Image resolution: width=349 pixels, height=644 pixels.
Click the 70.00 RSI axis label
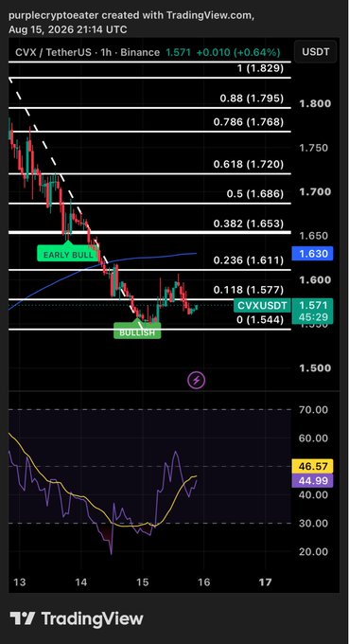pyautogui.click(x=313, y=409)
